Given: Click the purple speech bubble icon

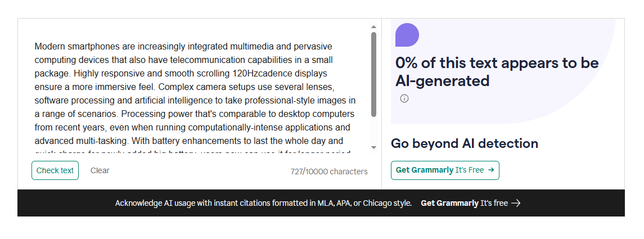Looking at the screenshot, I should click(x=407, y=35).
